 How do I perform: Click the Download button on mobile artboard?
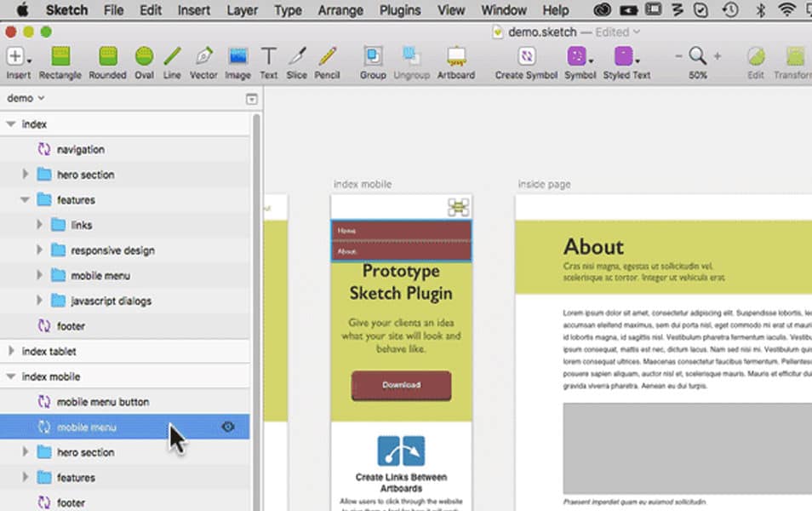[x=401, y=385]
